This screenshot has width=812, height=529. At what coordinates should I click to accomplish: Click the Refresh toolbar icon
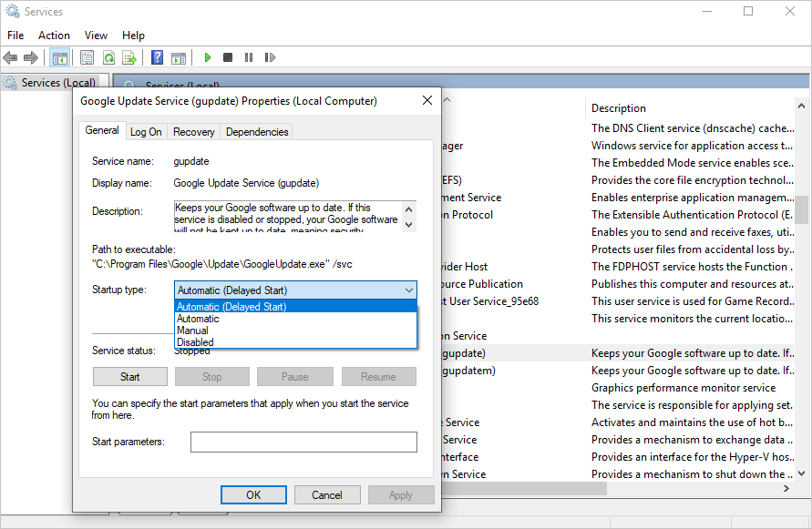click(108, 57)
